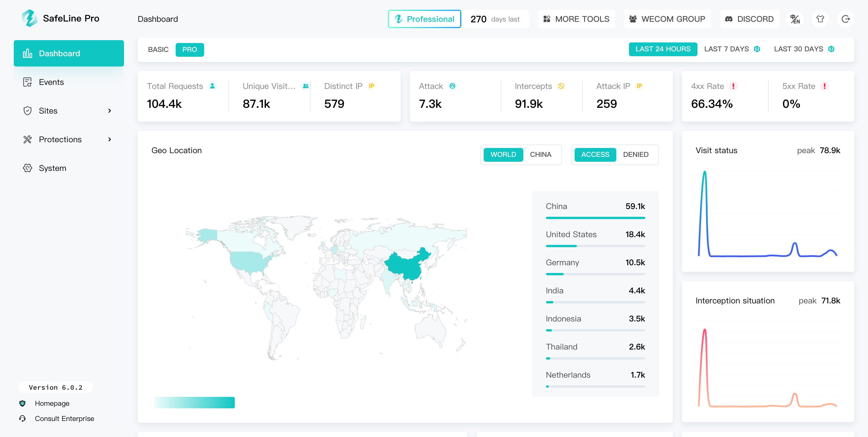The width and height of the screenshot is (868, 437).
Task: Click the SafeLine Pro logo icon
Action: tap(29, 18)
